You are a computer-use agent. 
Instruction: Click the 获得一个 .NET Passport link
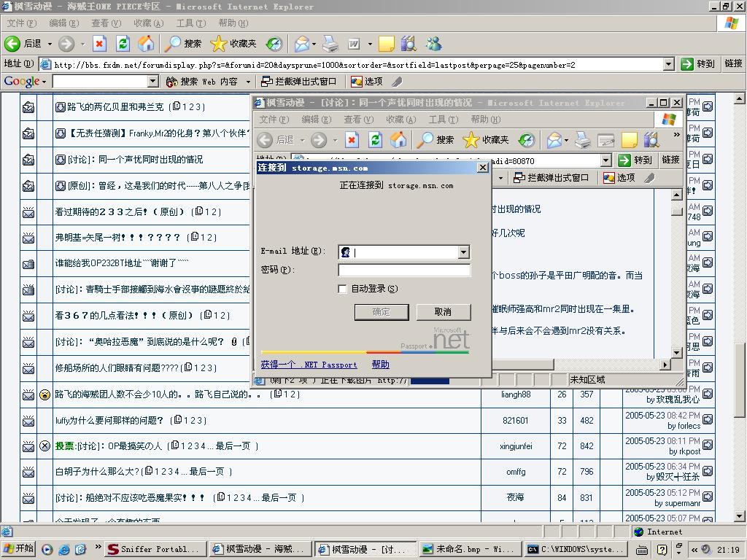coord(309,365)
